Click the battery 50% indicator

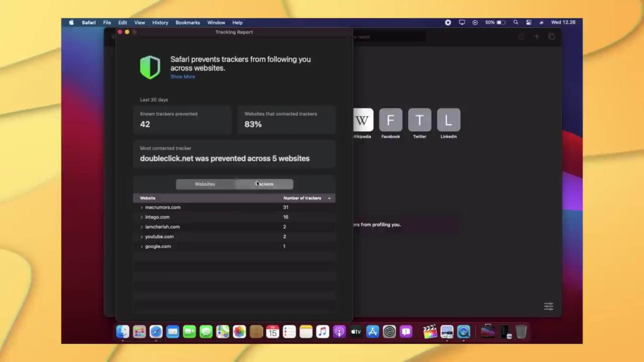(495, 22)
